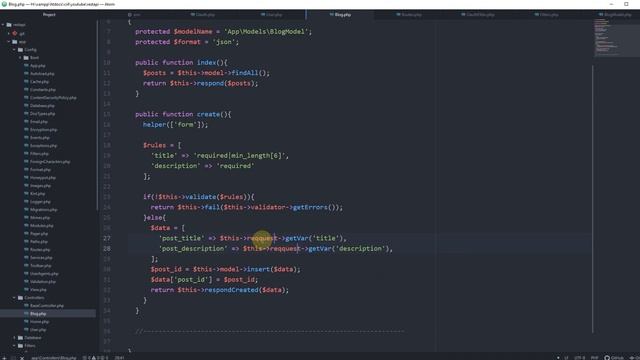The width and height of the screenshot is (640, 360).
Task: Open Modules.php in the tree
Action: [x=42, y=226]
